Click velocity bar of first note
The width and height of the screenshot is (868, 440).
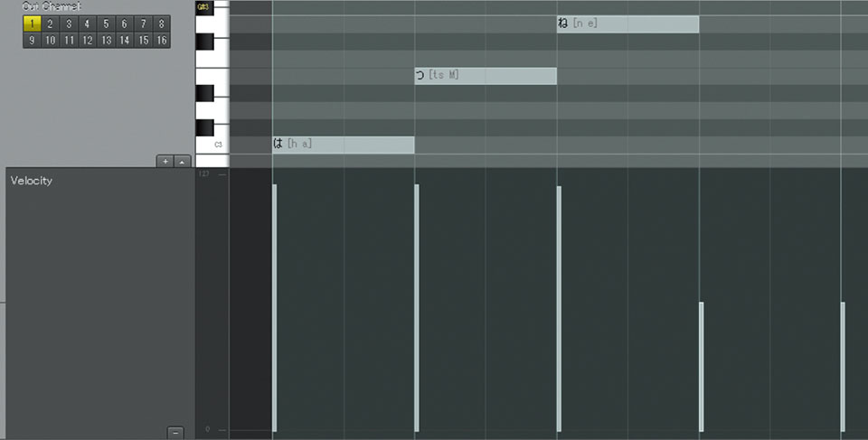tap(275, 308)
